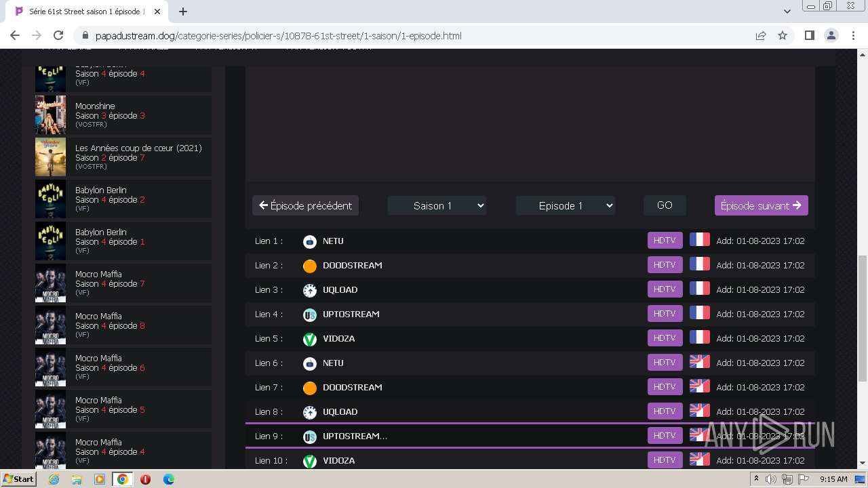
Task: Click UK flag in Lien 8 row
Action: 699,410
